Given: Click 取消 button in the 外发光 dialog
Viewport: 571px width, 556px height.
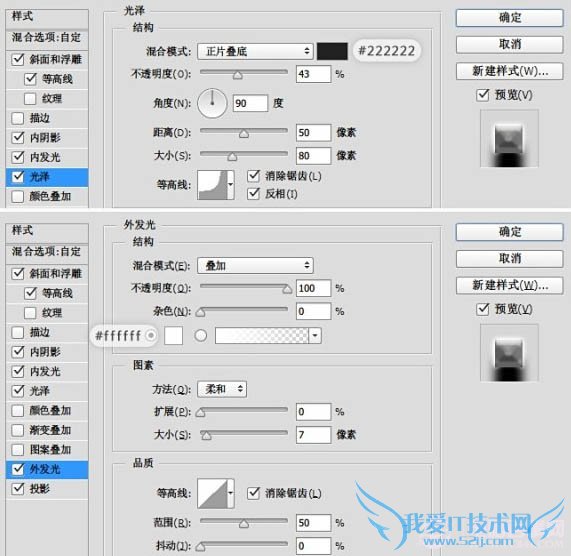Looking at the screenshot, I should coord(509,259).
